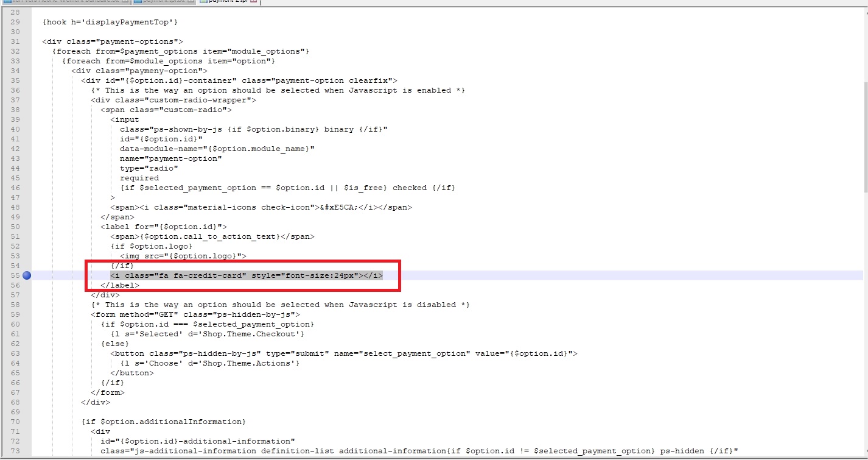Click the {l s='Choose'} translation line
Image resolution: width=868 pixels, height=460 pixels.
point(210,363)
